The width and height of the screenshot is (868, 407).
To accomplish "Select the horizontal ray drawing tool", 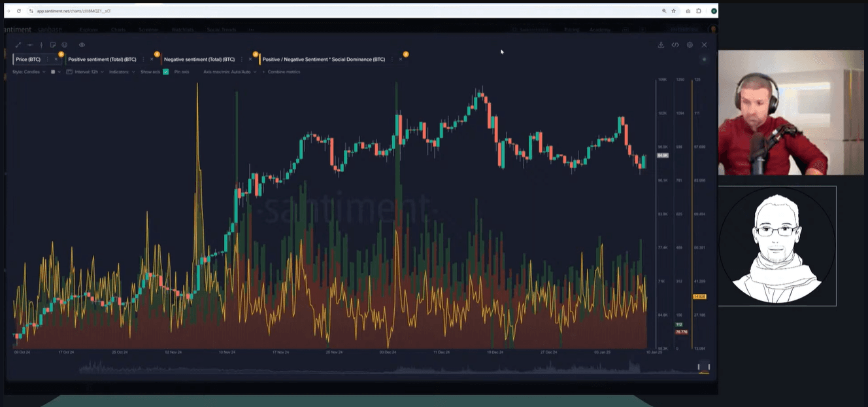I will point(30,45).
